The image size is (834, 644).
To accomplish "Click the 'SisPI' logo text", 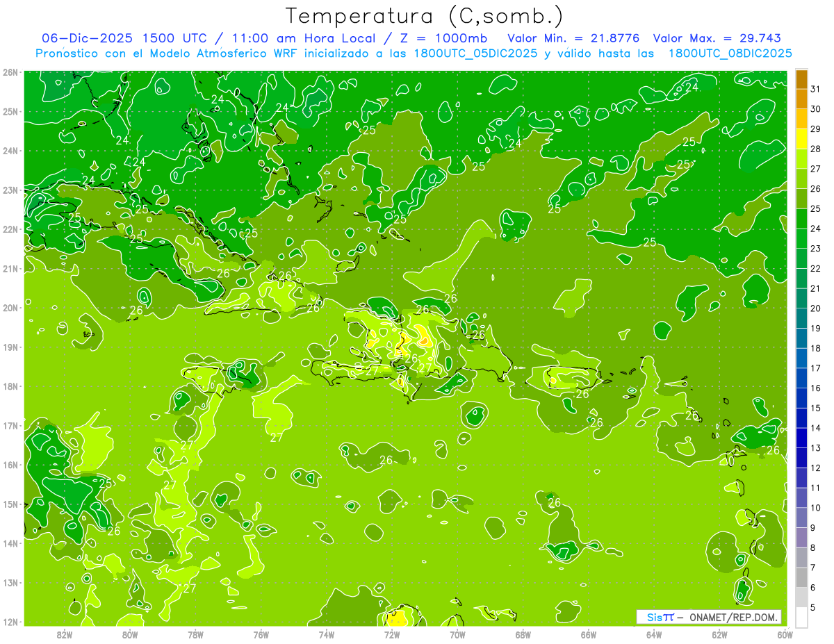I will [x=660, y=617].
